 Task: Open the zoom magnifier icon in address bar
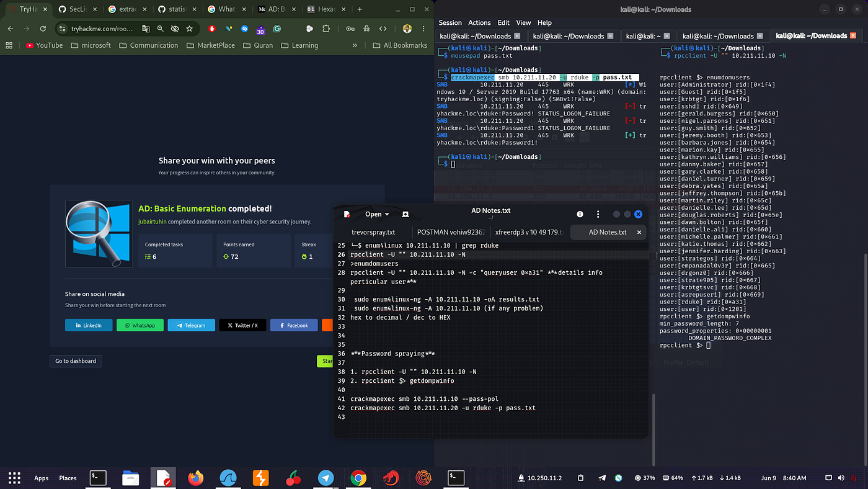(160, 29)
